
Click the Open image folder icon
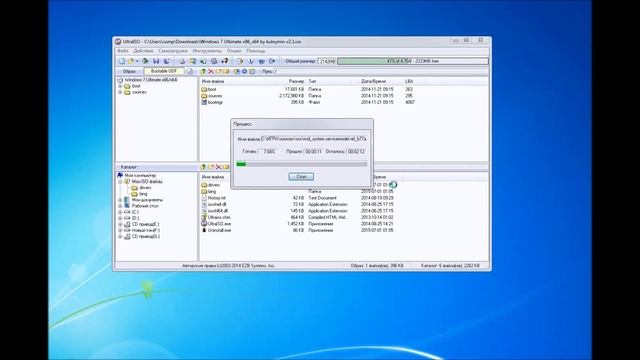click(131, 61)
